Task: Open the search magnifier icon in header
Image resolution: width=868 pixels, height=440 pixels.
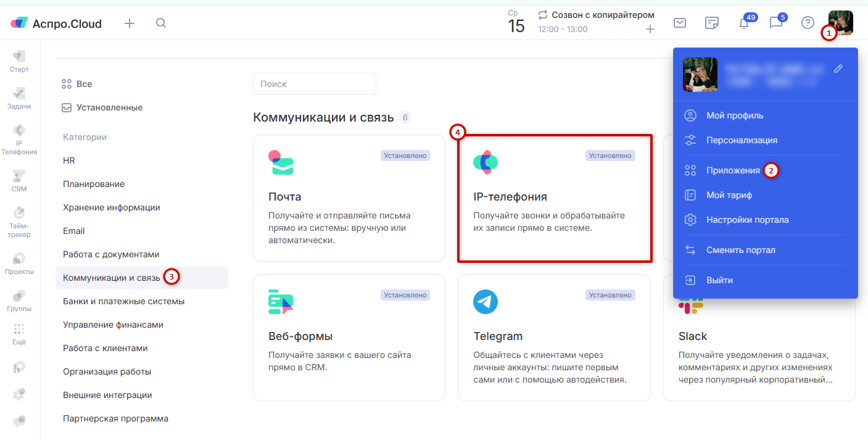Action: (161, 23)
